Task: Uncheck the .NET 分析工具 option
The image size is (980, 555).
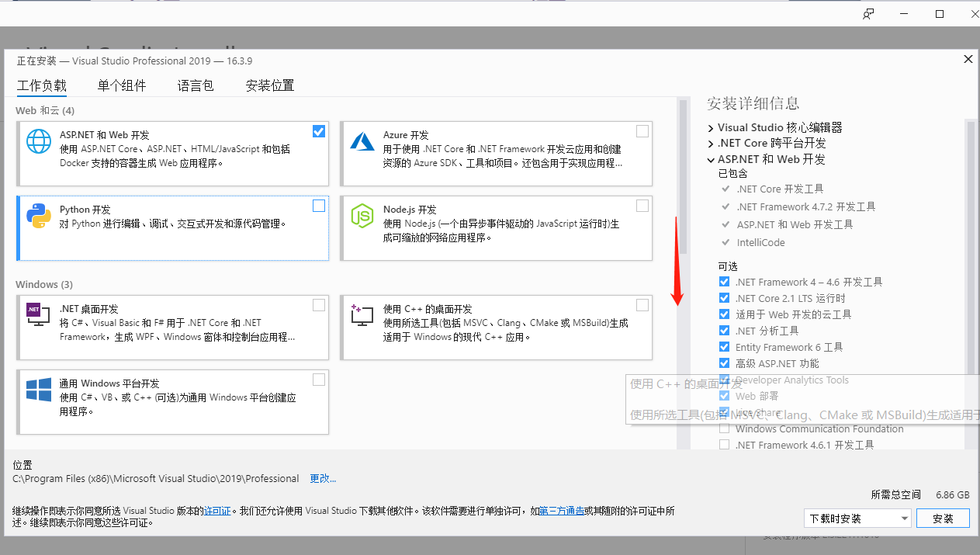Action: tap(724, 331)
